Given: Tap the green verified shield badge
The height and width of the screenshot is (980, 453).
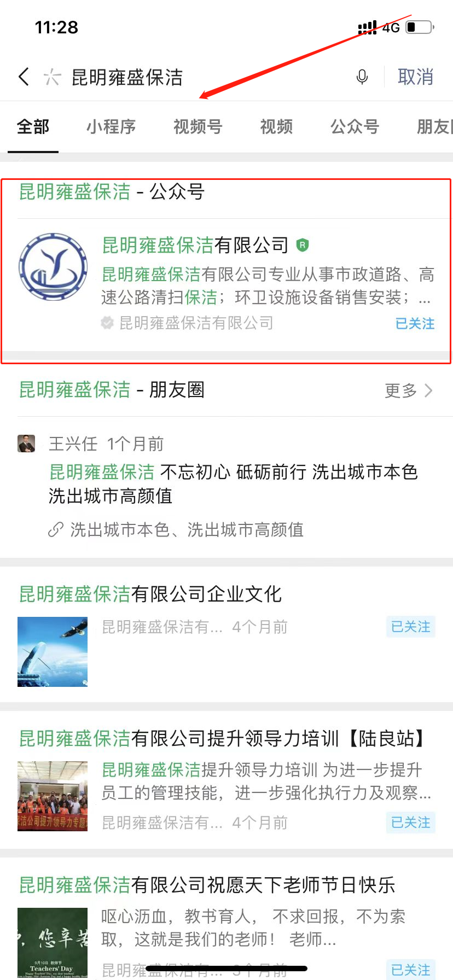Looking at the screenshot, I should (x=303, y=245).
